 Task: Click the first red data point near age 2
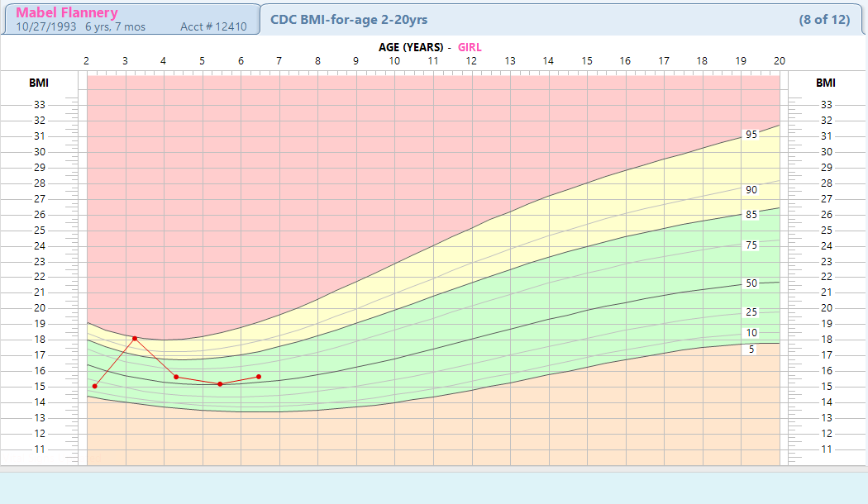click(95, 386)
